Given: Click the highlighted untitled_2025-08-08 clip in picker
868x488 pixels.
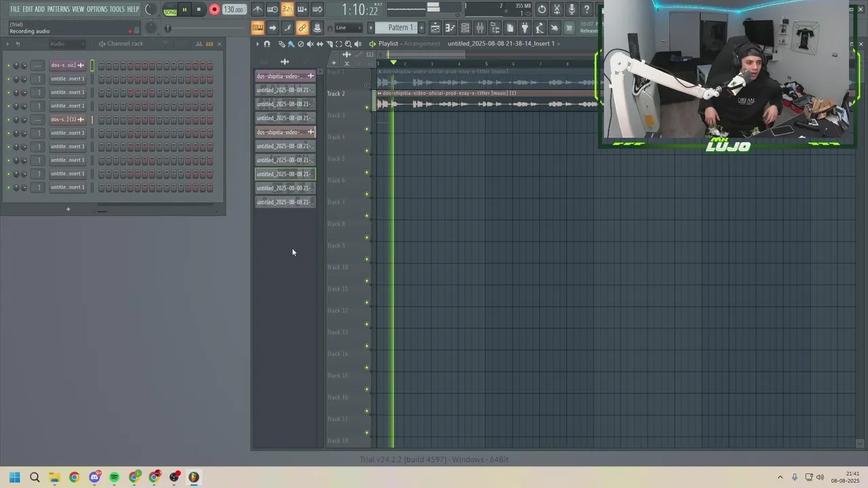Looking at the screenshot, I should (x=285, y=174).
